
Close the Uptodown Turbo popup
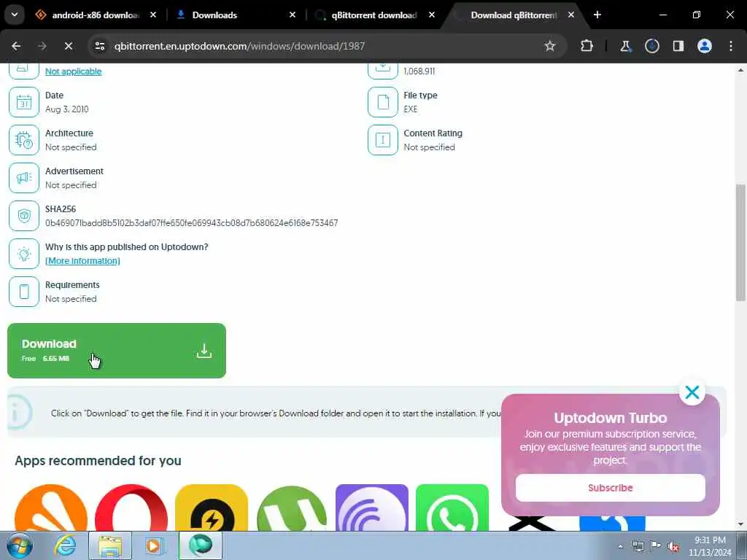tap(692, 392)
